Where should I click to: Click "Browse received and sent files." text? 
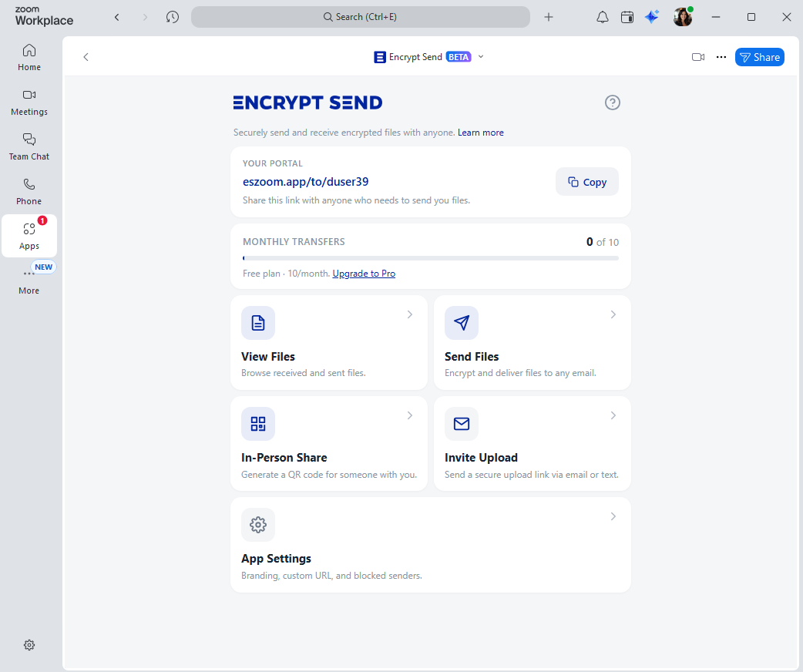tap(303, 373)
